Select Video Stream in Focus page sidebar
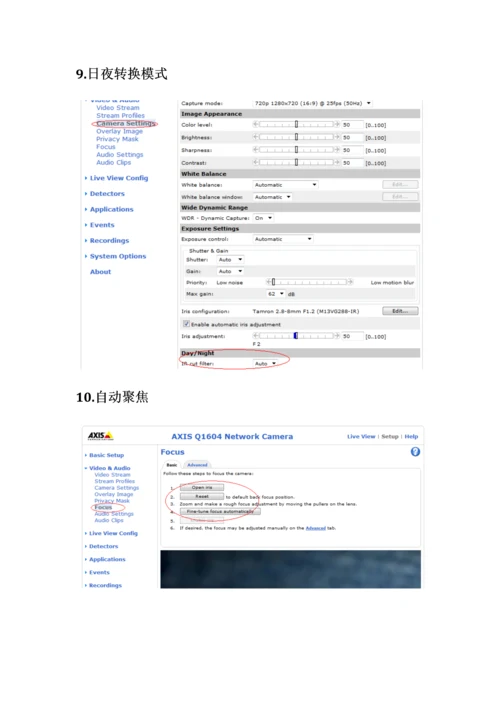This screenshot has height=707, width=500. 112,475
